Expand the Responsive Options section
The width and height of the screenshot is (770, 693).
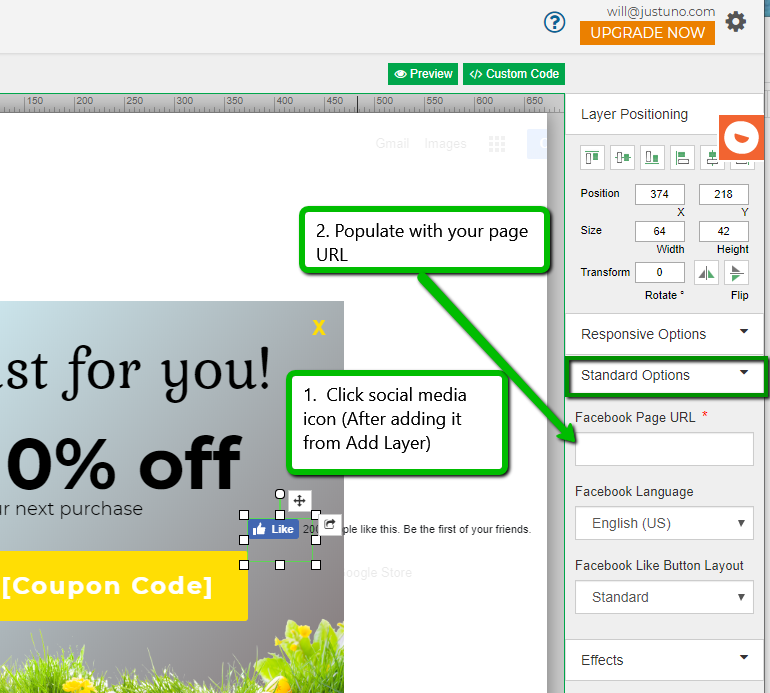coord(665,334)
